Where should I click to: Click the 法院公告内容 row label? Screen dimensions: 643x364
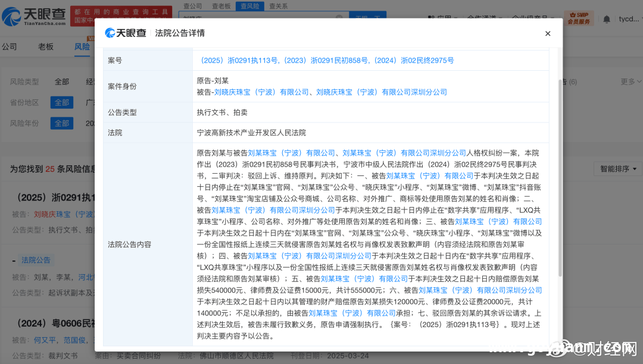pos(130,244)
